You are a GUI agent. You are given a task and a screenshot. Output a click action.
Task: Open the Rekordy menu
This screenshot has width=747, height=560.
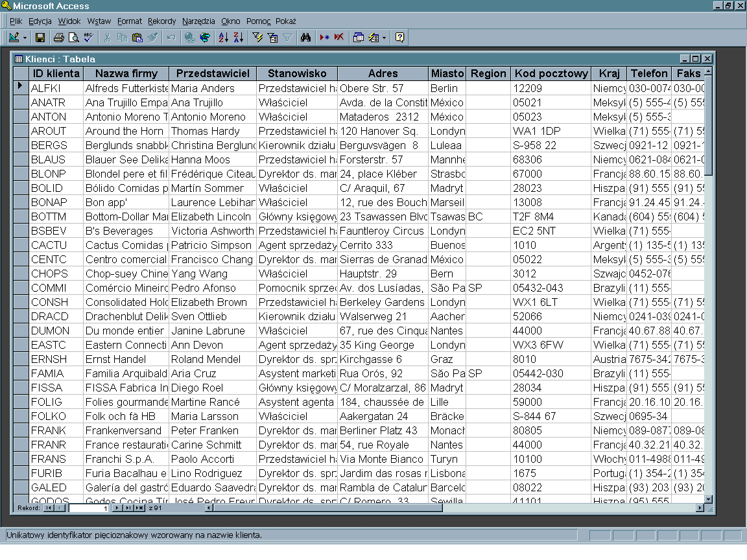162,21
